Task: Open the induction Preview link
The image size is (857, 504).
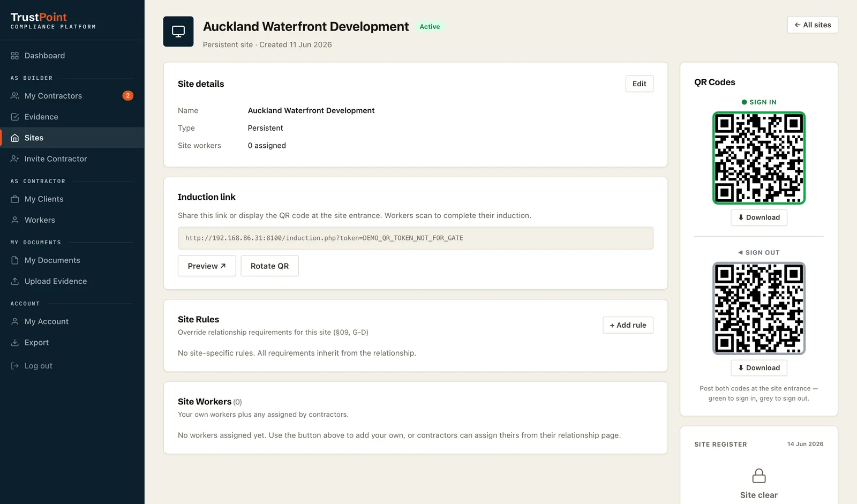Action: [207, 266]
